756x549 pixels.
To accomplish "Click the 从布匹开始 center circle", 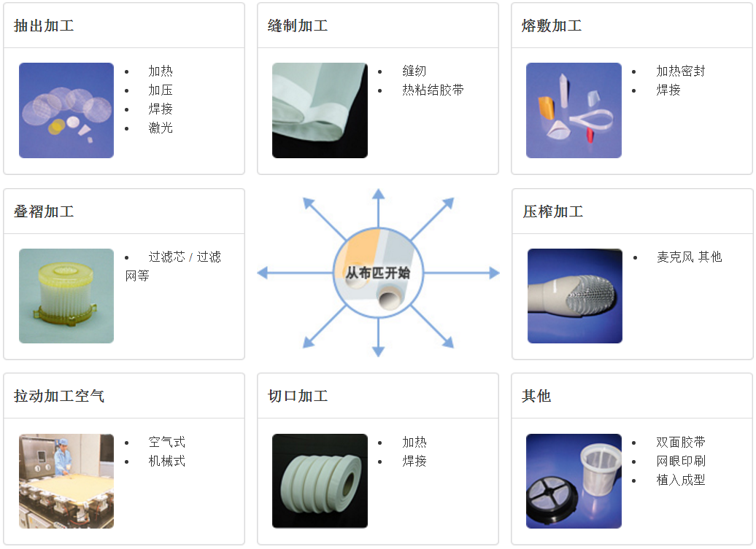I will coord(379,273).
